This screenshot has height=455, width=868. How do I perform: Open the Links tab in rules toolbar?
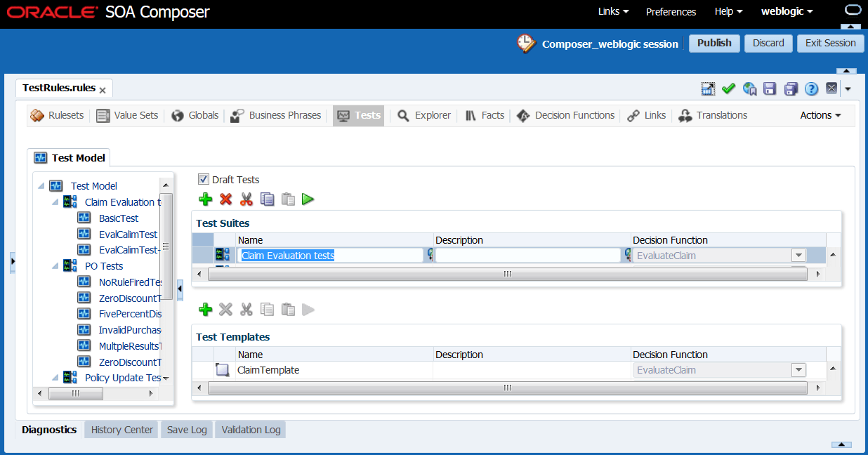click(x=647, y=115)
